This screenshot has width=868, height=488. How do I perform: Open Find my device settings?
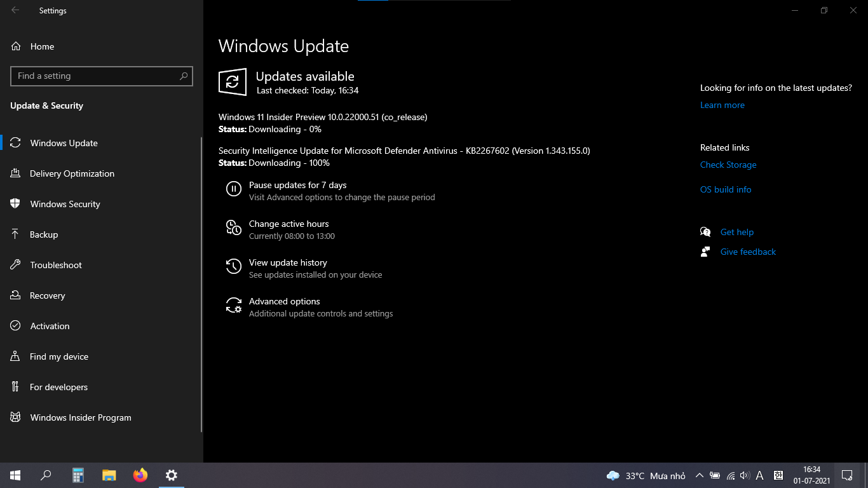pyautogui.click(x=102, y=356)
